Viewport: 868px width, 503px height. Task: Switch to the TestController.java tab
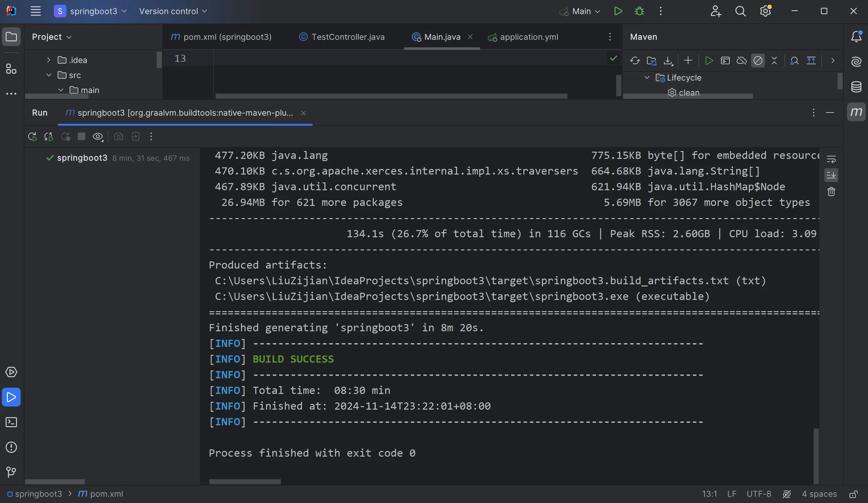coord(341,37)
